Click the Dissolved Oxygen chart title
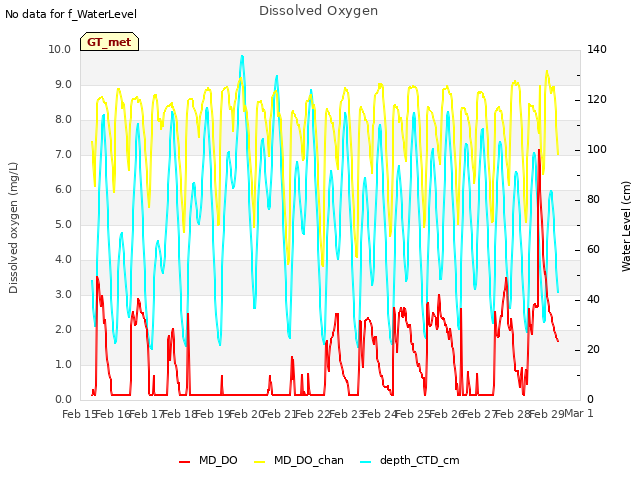 pyautogui.click(x=318, y=11)
